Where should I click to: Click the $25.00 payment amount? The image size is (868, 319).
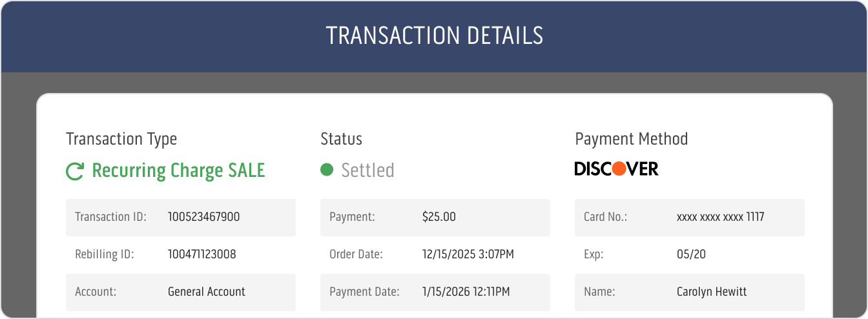[439, 217]
